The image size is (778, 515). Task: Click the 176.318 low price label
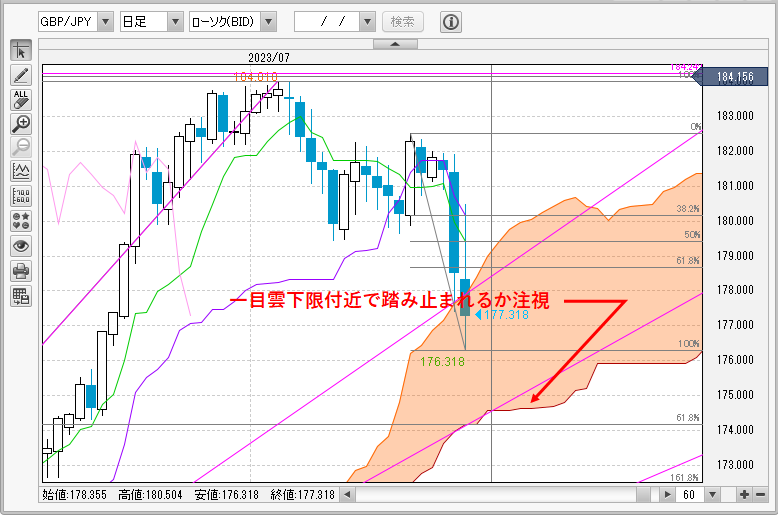[x=442, y=362]
